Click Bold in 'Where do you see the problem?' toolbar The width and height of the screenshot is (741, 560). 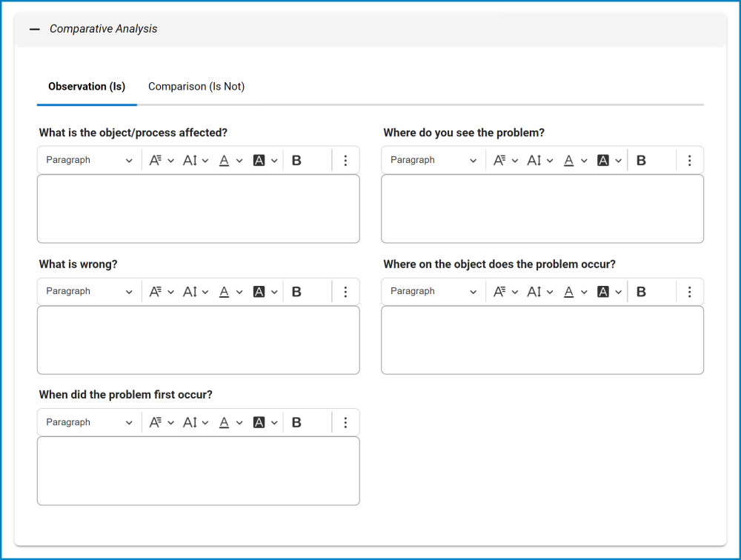click(641, 161)
